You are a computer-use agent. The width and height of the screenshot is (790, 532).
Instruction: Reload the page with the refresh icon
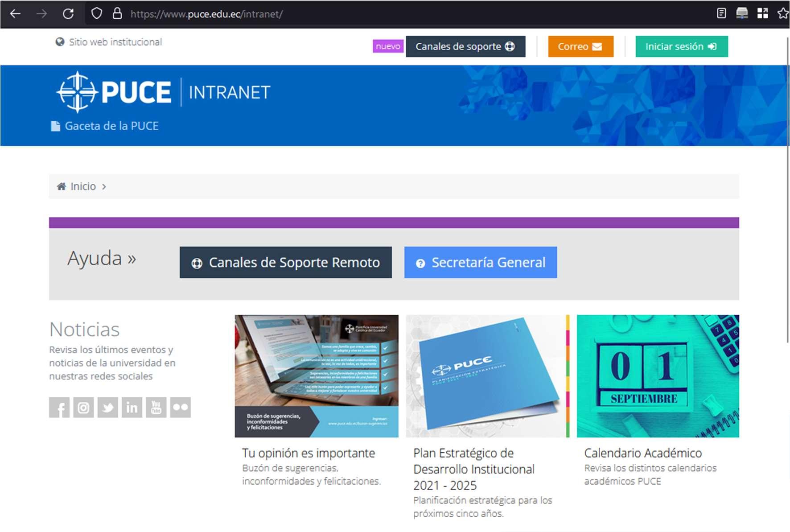coord(68,14)
